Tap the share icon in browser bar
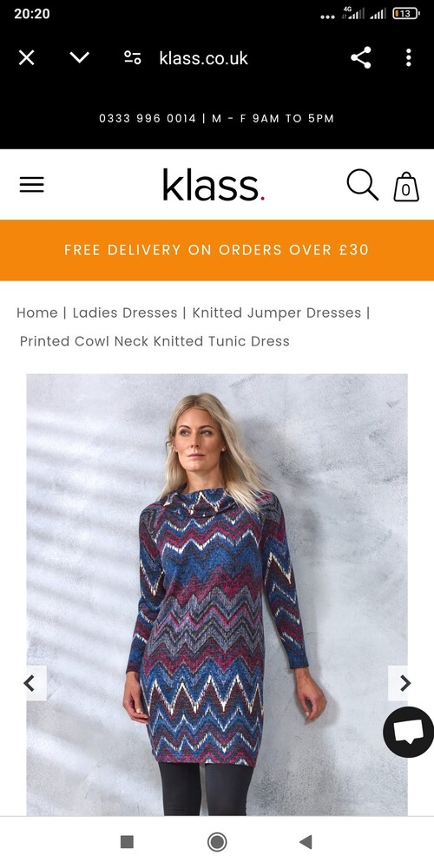This screenshot has height=868, width=434. tap(361, 57)
